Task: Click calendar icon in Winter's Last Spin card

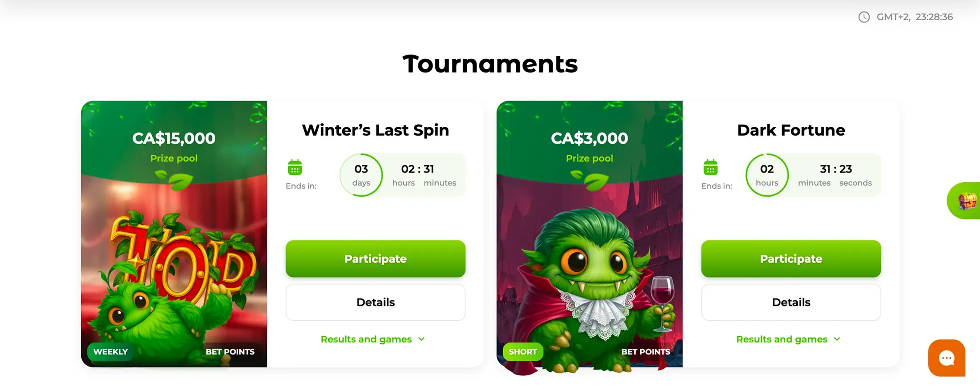Action: 295,167
